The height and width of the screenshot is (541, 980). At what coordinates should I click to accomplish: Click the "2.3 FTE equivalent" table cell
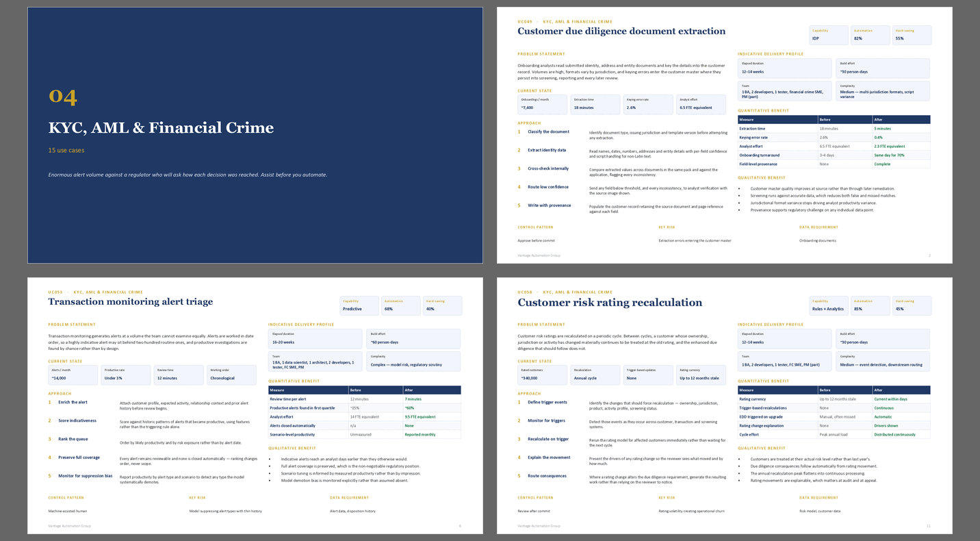tap(889, 146)
